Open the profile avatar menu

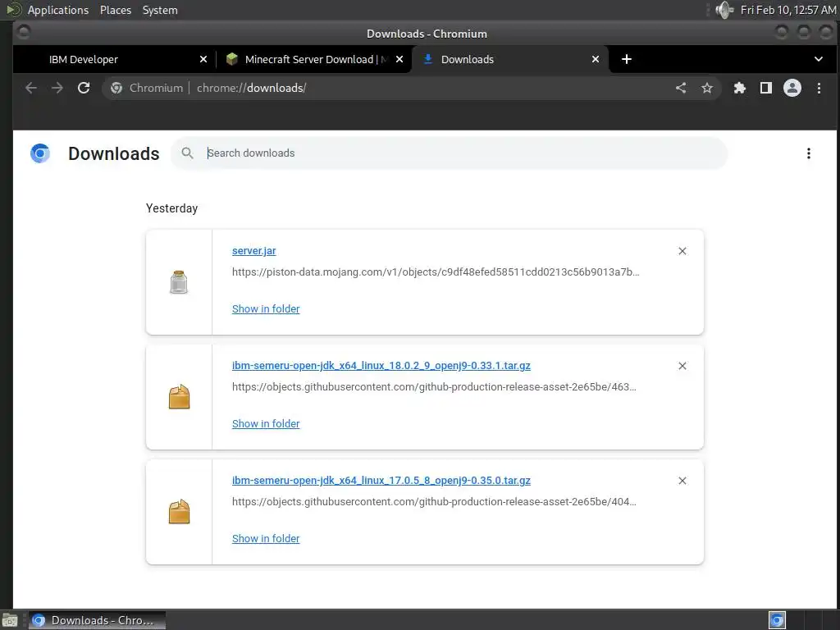pos(792,88)
